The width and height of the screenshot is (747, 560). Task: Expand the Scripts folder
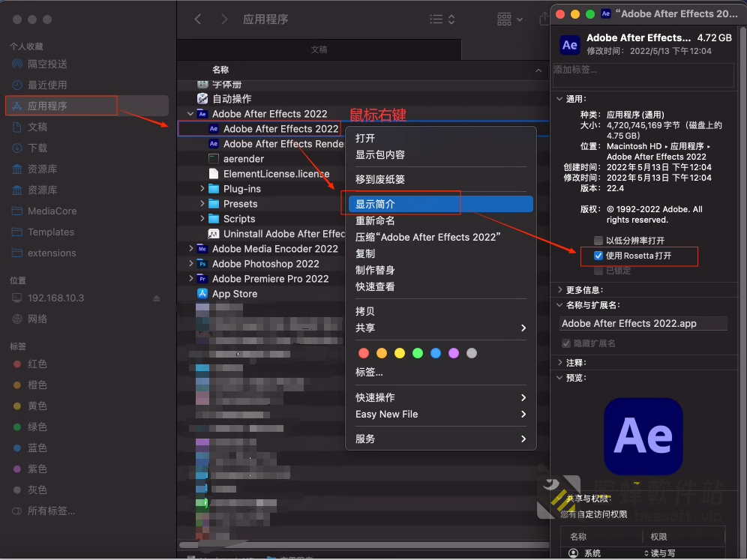202,219
